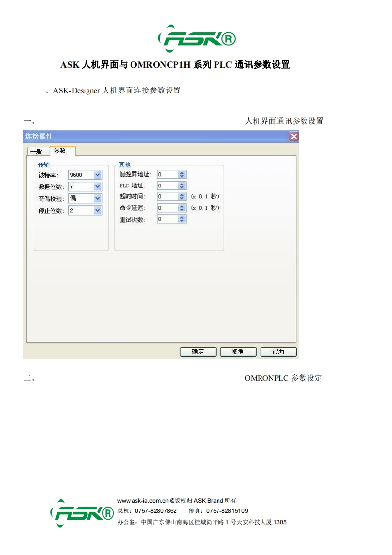Click the document title mentioning OMRONCP1H
Image resolution: width=392 pixels, height=555 pixels.
pyautogui.click(x=175, y=65)
